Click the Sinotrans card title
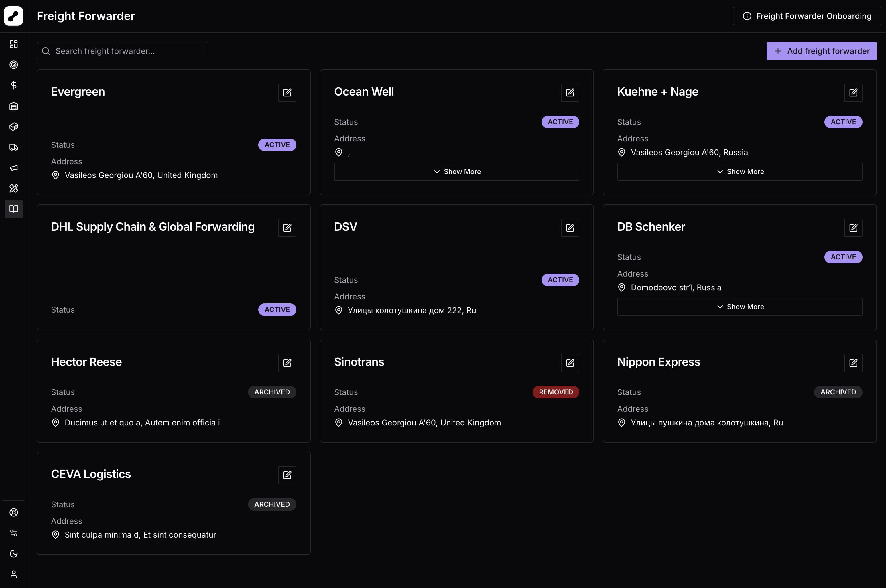This screenshot has width=886, height=588. (x=359, y=362)
